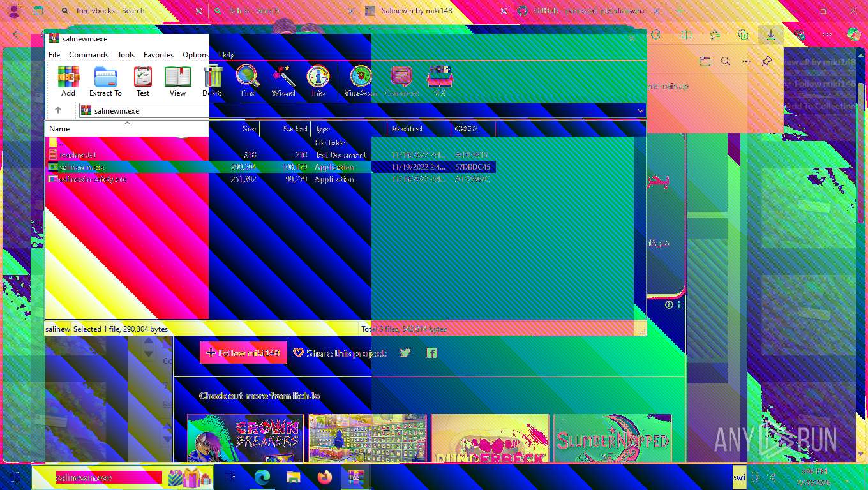Open the Edge Settings and more ellipsis

click(x=827, y=35)
